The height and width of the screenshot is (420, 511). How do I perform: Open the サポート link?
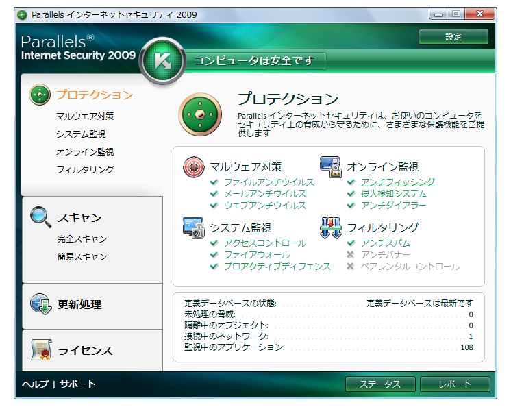coord(77,384)
